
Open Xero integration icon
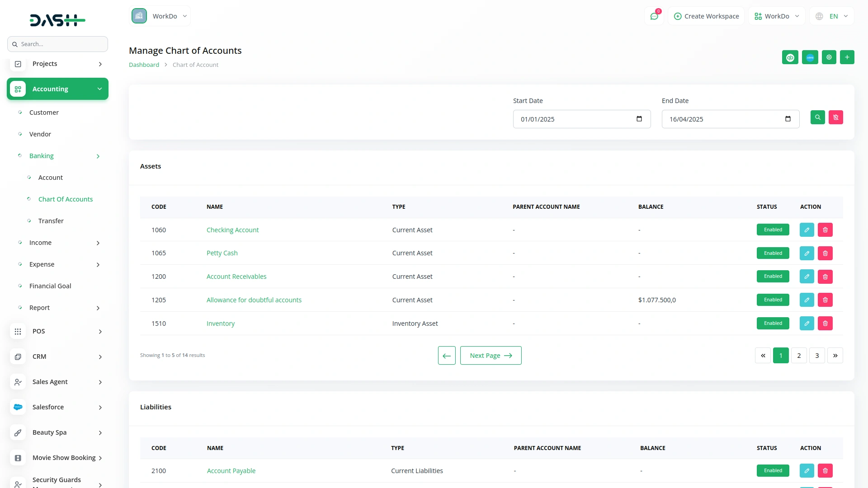point(810,57)
